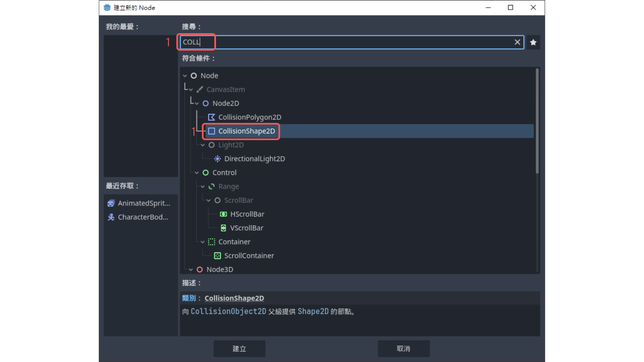Click the CollisionPolygon2D node icon

pyautogui.click(x=211, y=117)
